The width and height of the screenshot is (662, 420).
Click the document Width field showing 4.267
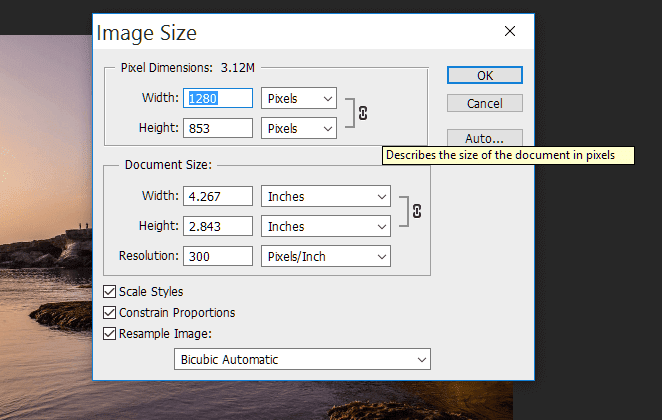click(218, 196)
